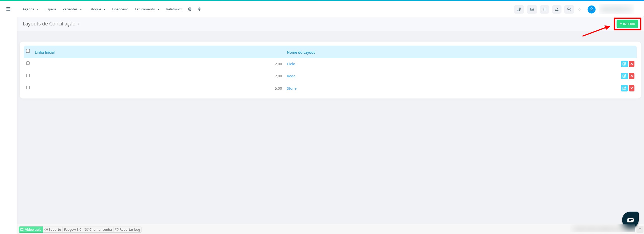Viewport: 644px width, 234px height.
Task: Sort by Linha Inicial column header
Action: pos(45,52)
